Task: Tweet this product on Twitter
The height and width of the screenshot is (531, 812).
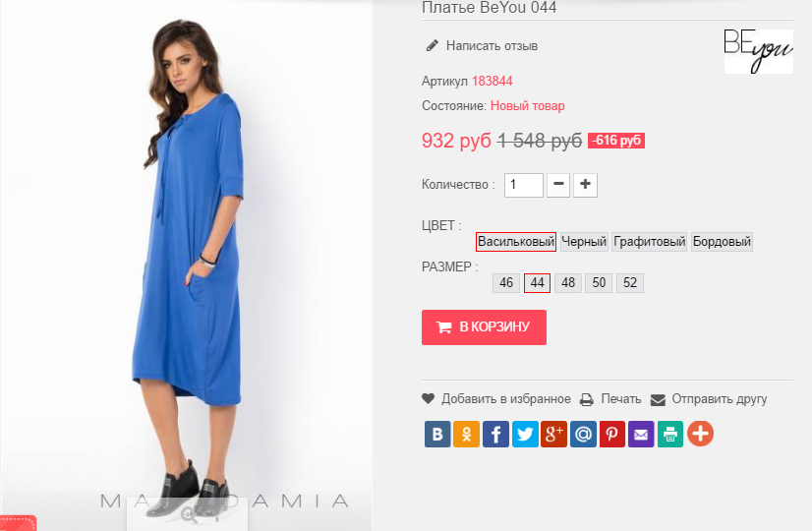Action: (x=525, y=434)
